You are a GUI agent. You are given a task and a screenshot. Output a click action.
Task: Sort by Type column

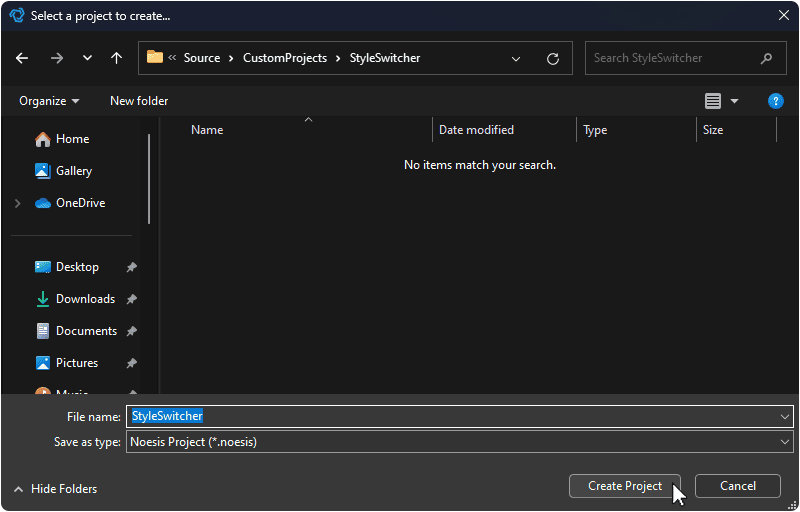pos(595,130)
